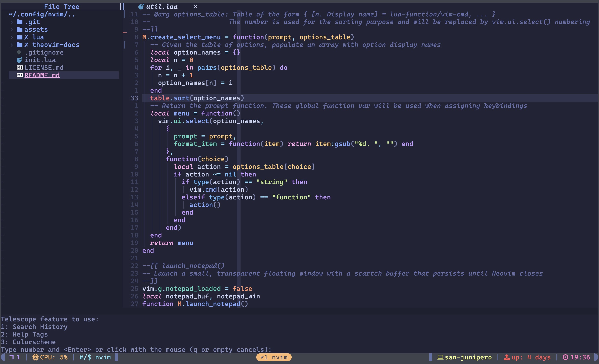Click the 'local menu = function()' line
The width and height of the screenshot is (599, 364).
[x=195, y=113]
